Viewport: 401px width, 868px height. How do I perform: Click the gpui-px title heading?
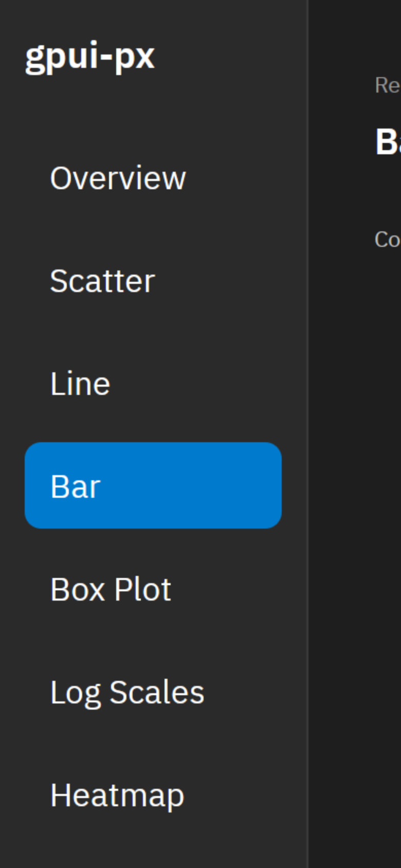pos(90,57)
